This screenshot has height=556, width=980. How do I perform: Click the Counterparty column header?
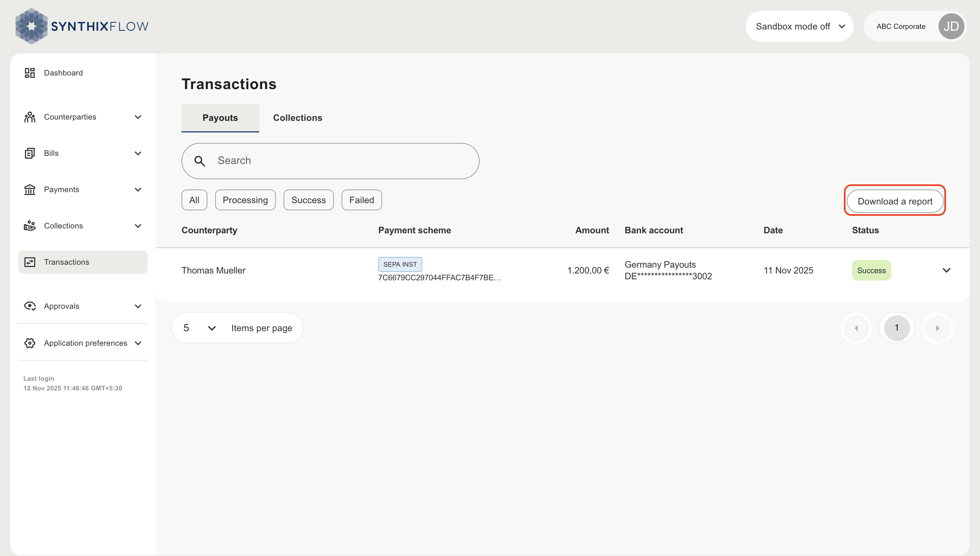coord(209,230)
